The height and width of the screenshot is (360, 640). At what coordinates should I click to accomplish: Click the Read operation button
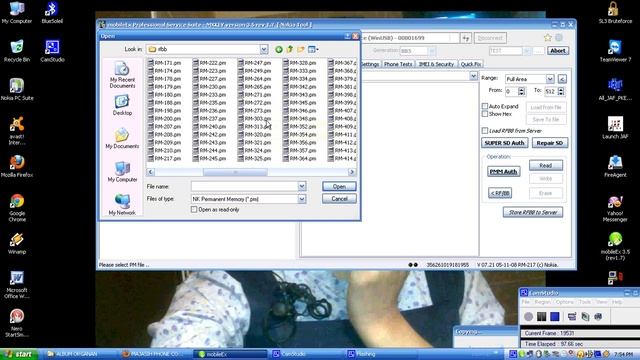click(546, 165)
